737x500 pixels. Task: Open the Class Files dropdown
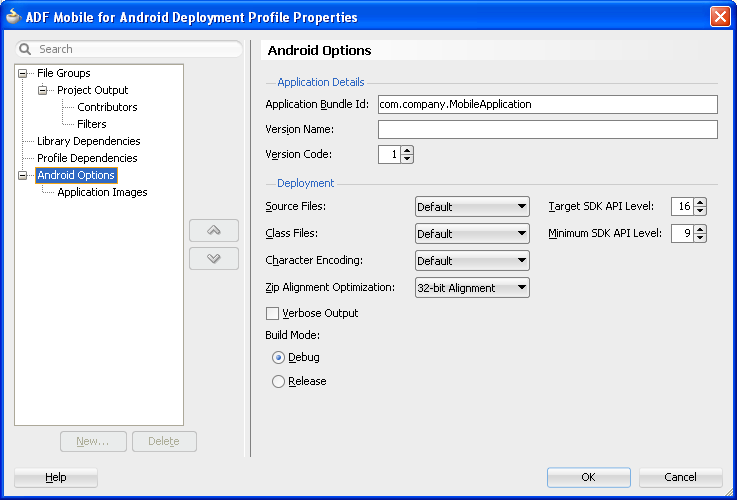[472, 234]
